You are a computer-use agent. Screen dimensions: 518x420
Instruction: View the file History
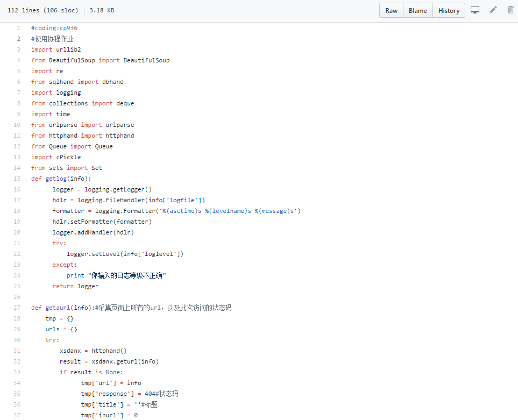click(449, 11)
